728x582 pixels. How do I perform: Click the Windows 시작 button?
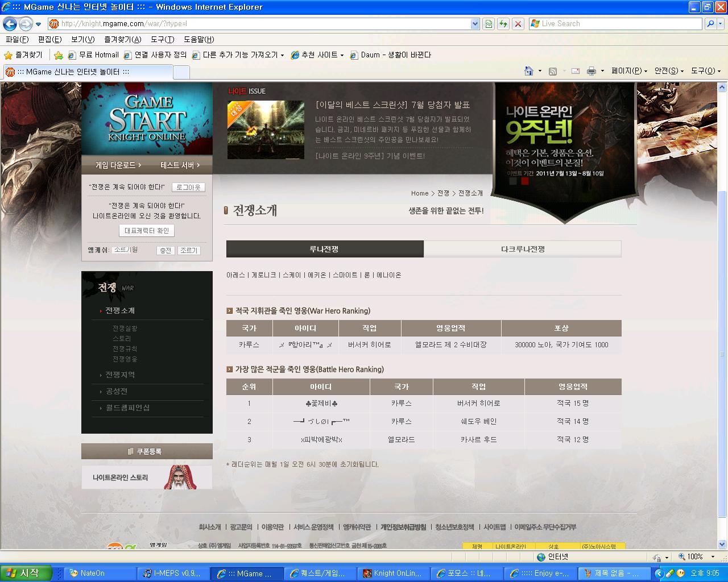[26, 573]
